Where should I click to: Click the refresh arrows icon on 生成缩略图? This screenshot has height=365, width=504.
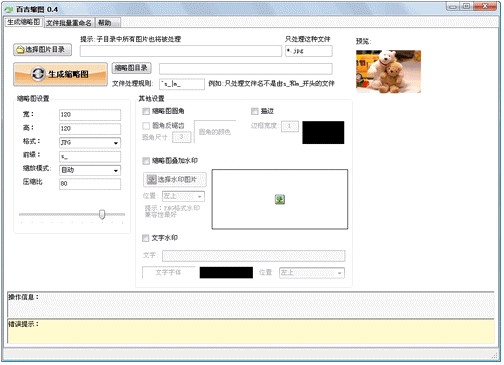pos(38,74)
